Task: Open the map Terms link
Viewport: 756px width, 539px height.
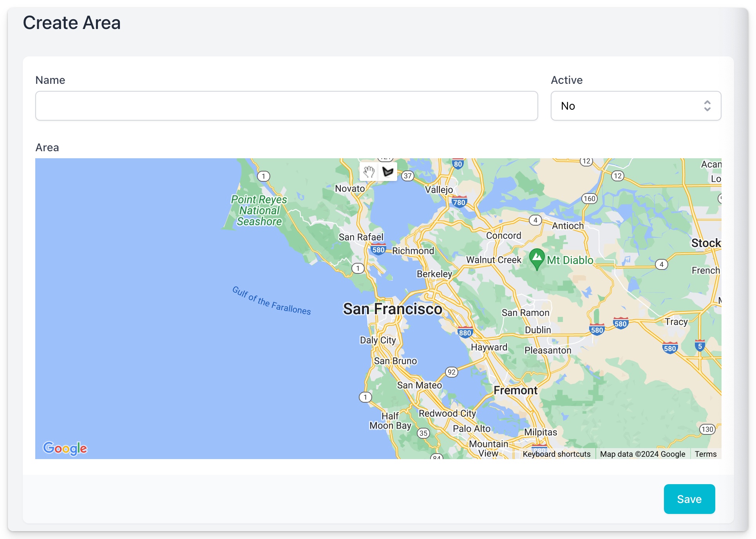Action: point(705,454)
